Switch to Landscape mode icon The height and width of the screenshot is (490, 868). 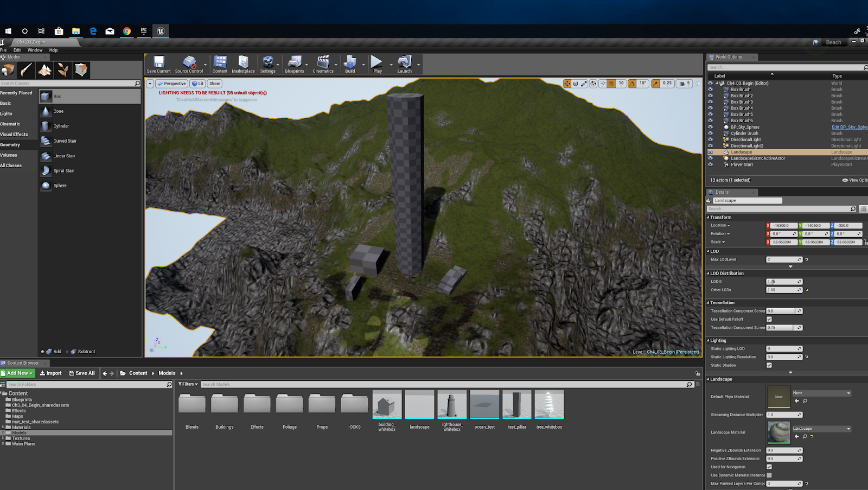tap(44, 70)
